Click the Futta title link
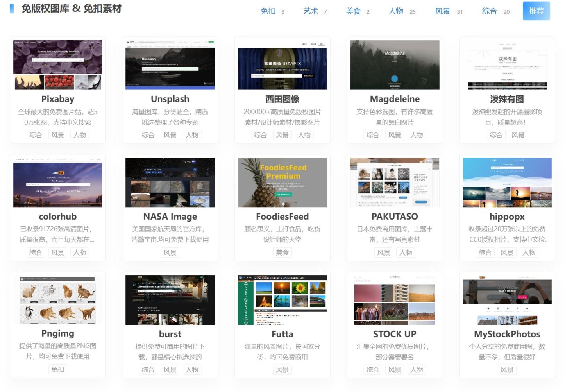Screen dimensions: 565x392 282,334
